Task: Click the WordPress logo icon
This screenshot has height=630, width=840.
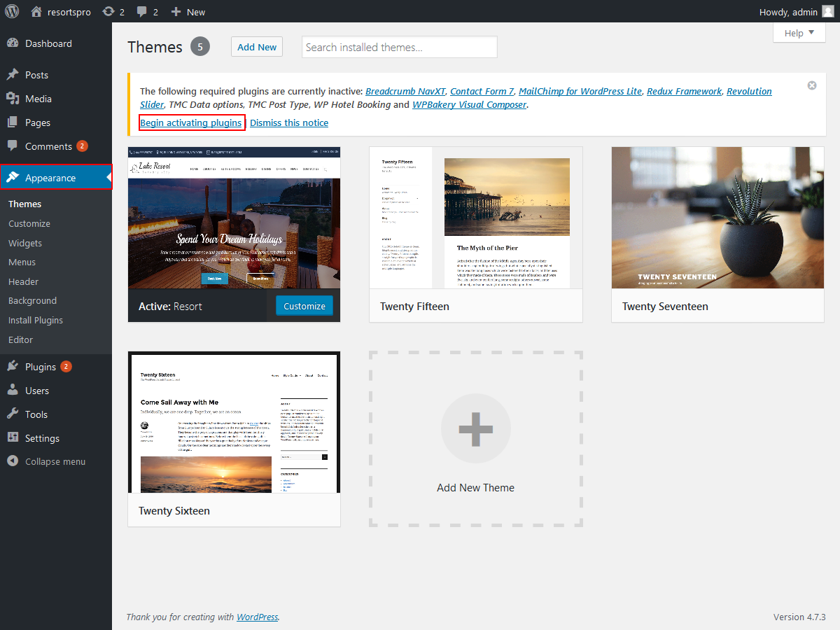Action: 12,12
